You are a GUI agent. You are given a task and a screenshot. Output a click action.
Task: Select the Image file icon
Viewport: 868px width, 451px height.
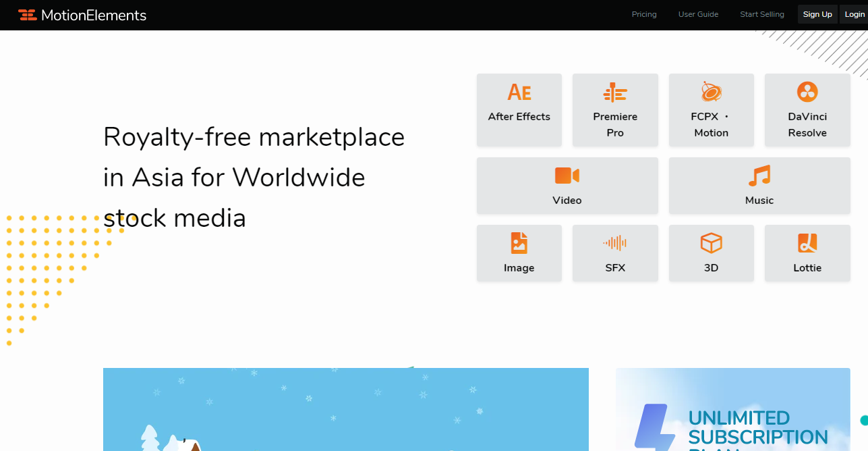[519, 243]
